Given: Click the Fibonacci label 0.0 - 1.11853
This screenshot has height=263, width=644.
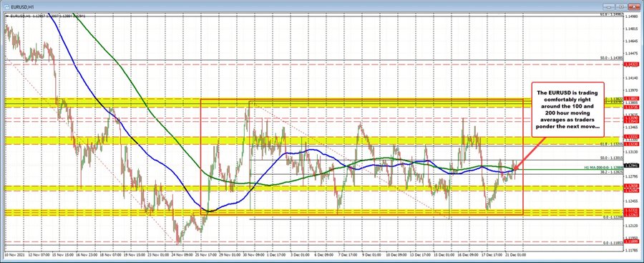Looking at the screenshot, I should click(613, 243).
